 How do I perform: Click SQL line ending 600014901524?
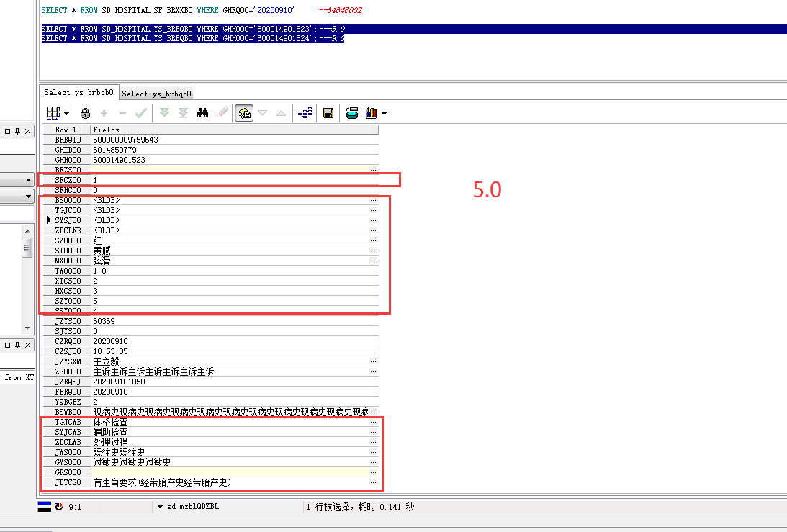(x=193, y=39)
